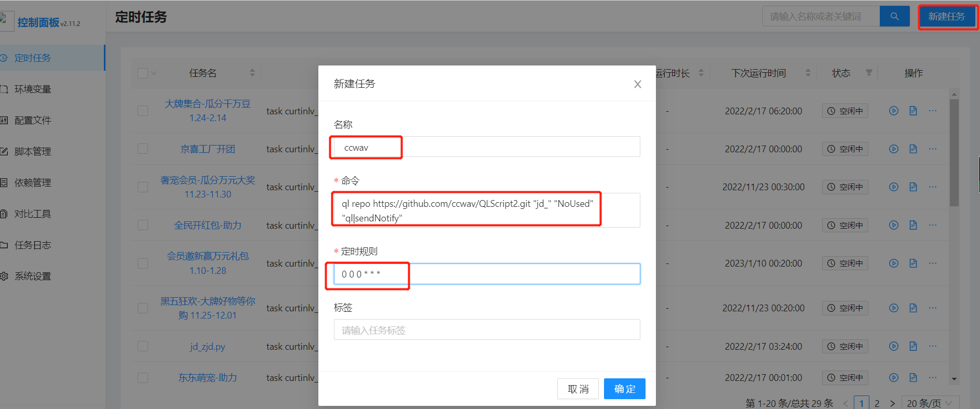980x409 pixels.
Task: Click the 命令 text area
Action: [487, 210]
